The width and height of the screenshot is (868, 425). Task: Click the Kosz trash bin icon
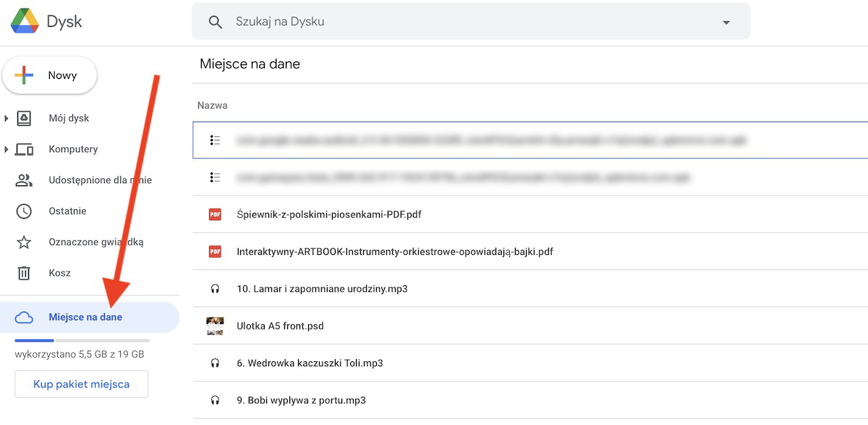(x=24, y=273)
